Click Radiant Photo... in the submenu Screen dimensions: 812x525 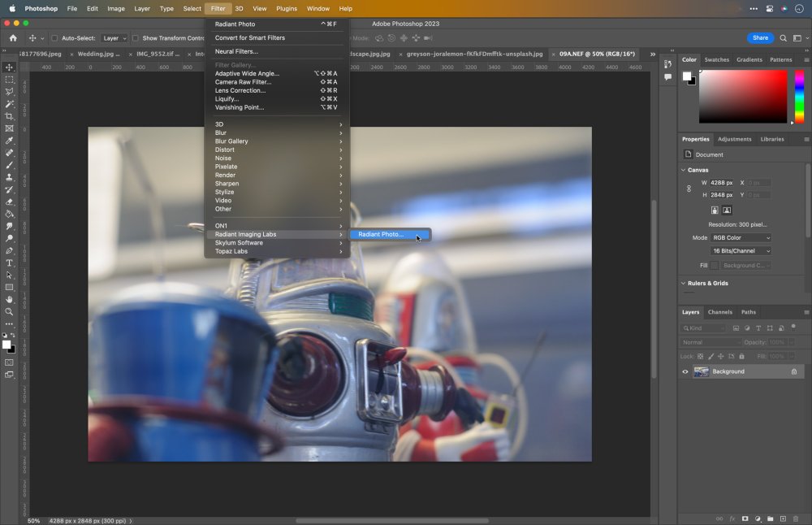pos(382,235)
